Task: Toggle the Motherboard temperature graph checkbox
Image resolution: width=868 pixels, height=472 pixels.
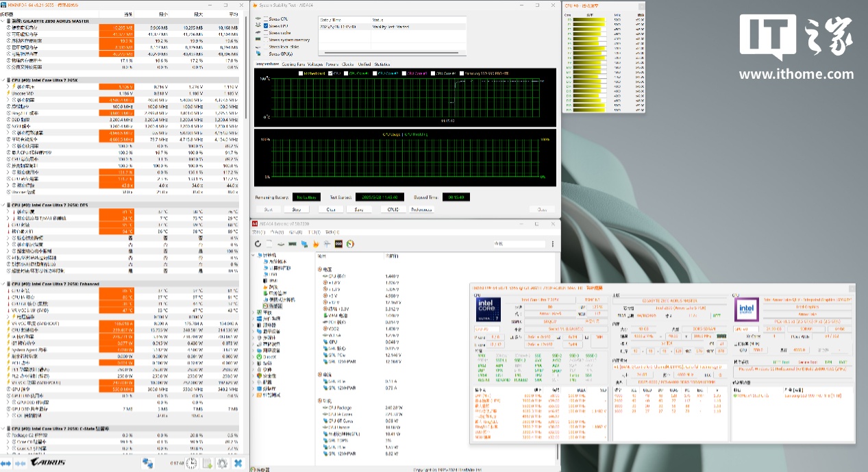Action: (x=300, y=73)
